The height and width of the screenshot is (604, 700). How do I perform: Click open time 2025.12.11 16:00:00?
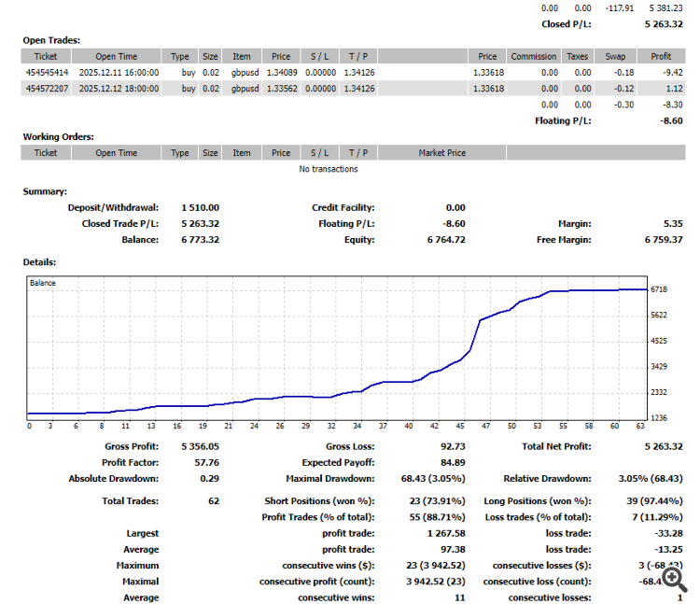click(119, 72)
